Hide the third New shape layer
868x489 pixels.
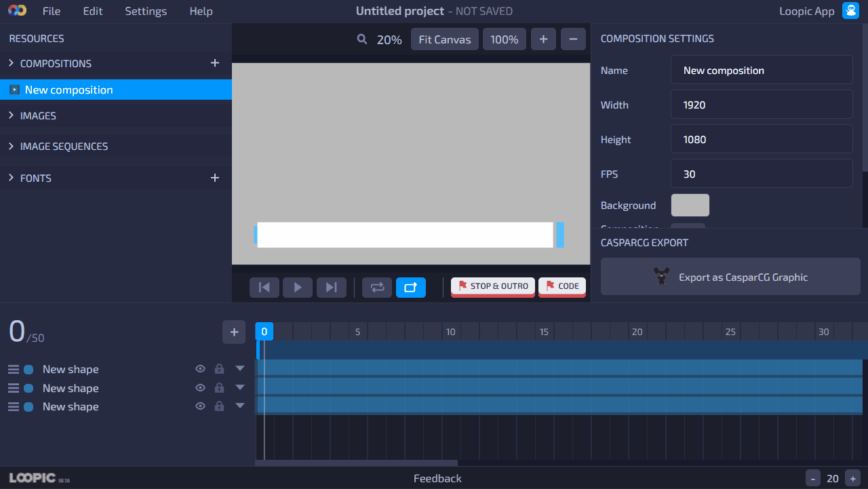[x=200, y=406]
